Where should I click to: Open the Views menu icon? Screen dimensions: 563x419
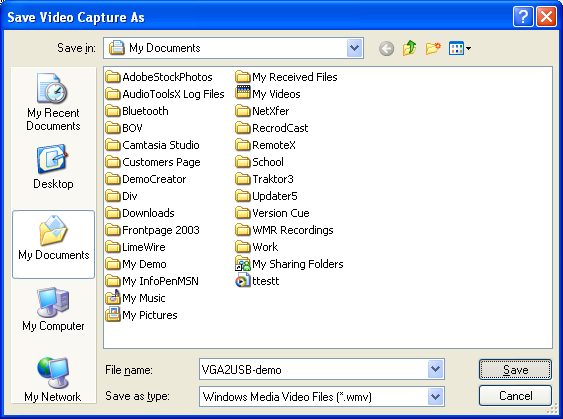coord(460,48)
